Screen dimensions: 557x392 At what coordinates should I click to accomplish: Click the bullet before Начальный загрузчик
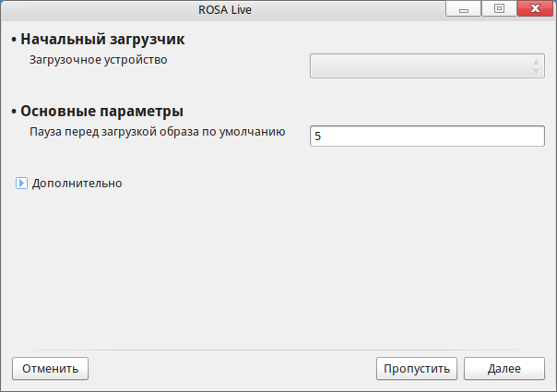[14, 41]
